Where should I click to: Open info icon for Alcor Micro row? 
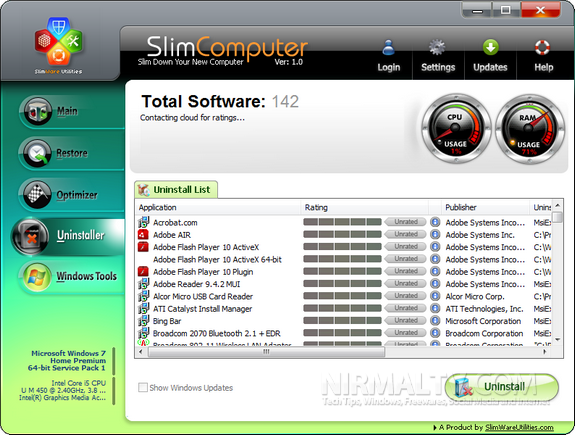click(435, 296)
